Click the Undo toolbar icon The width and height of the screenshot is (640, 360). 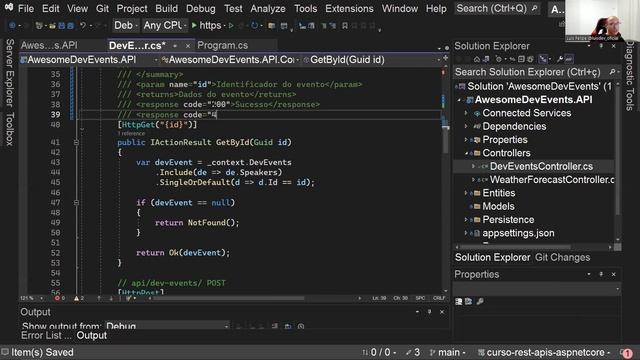(x=83, y=25)
